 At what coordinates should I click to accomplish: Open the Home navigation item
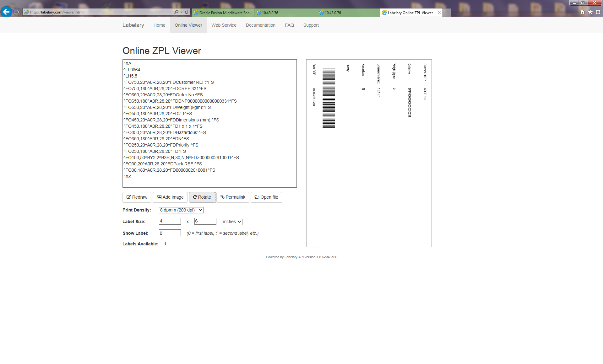point(159,25)
